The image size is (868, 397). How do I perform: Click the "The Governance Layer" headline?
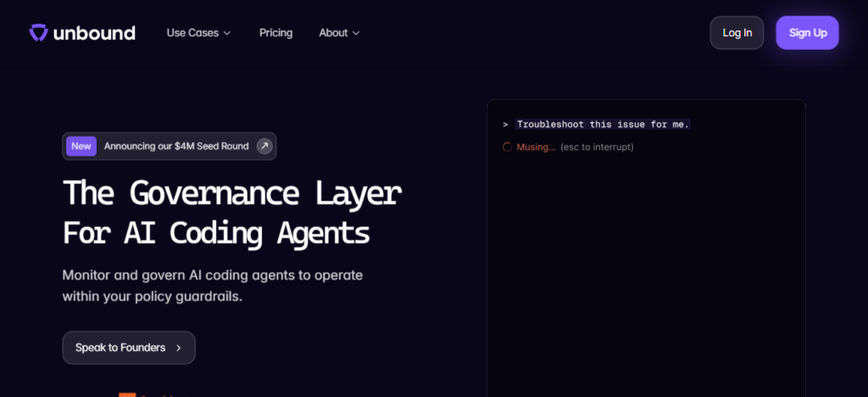231,193
